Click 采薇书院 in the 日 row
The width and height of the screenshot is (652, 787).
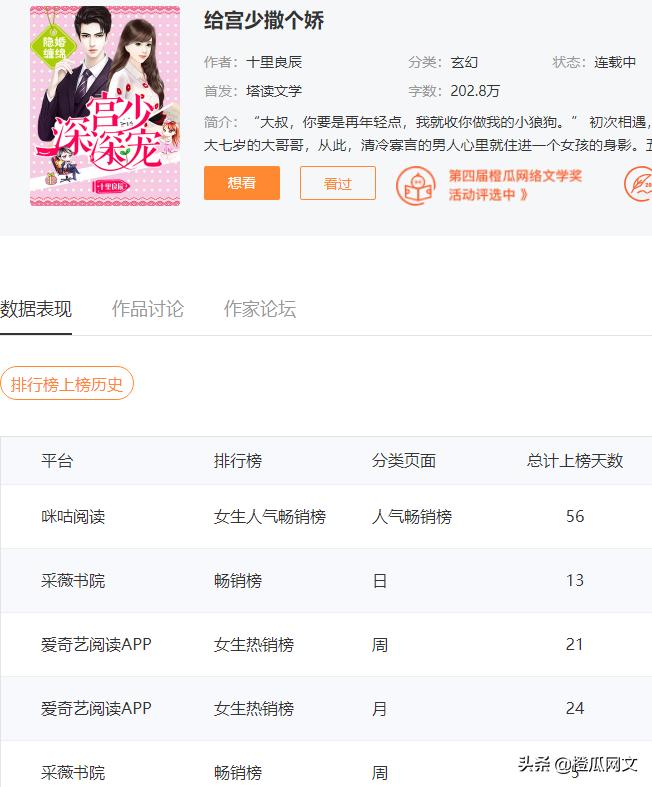(x=73, y=581)
